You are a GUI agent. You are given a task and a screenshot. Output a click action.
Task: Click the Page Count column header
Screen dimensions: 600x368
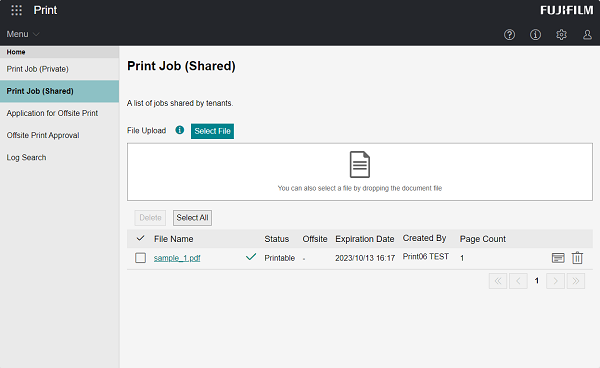(x=483, y=239)
